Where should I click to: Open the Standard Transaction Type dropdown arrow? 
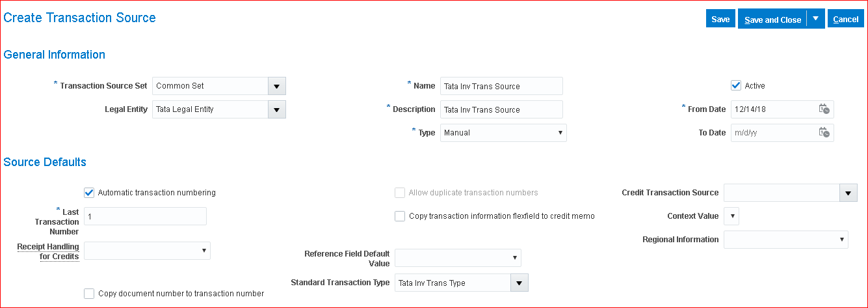click(x=519, y=283)
